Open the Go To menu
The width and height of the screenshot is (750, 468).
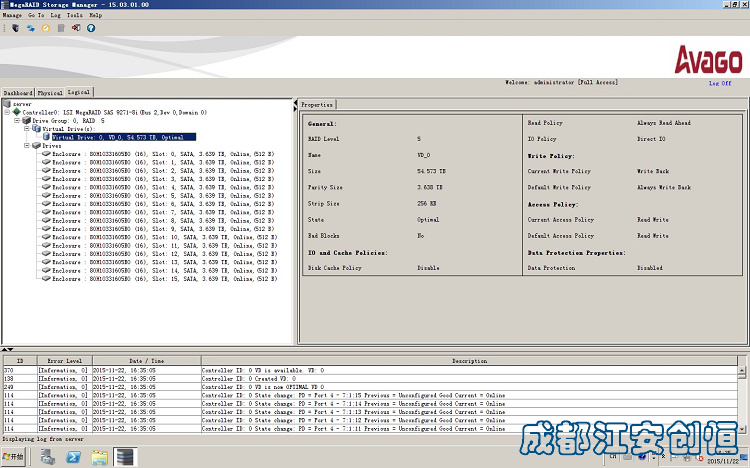[x=36, y=15]
